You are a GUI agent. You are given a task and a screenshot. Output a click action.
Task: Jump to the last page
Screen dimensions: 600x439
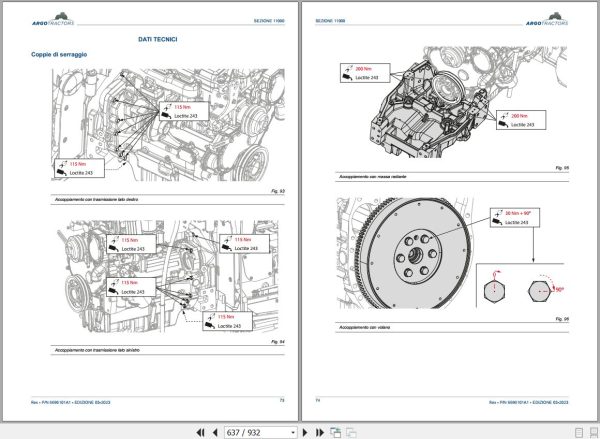coord(320,432)
